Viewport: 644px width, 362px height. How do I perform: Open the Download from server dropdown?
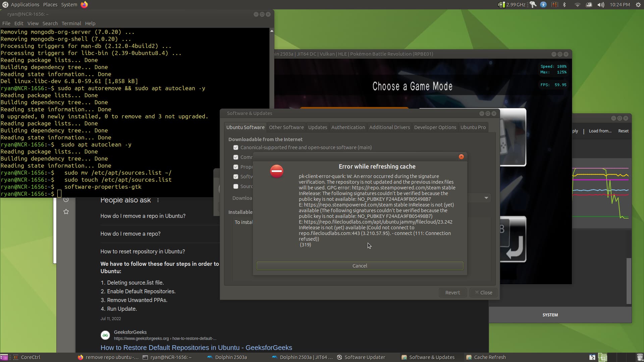[x=486, y=198]
